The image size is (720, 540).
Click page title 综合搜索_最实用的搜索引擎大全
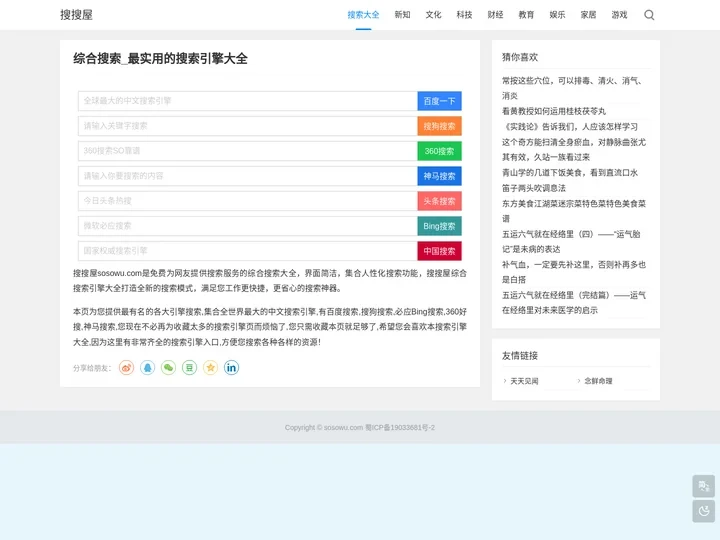pyautogui.click(x=160, y=59)
